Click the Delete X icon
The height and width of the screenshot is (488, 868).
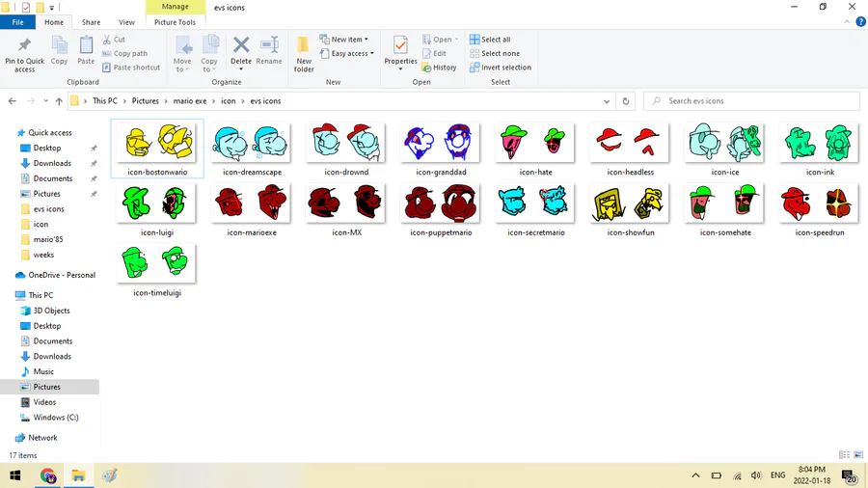coord(241,44)
